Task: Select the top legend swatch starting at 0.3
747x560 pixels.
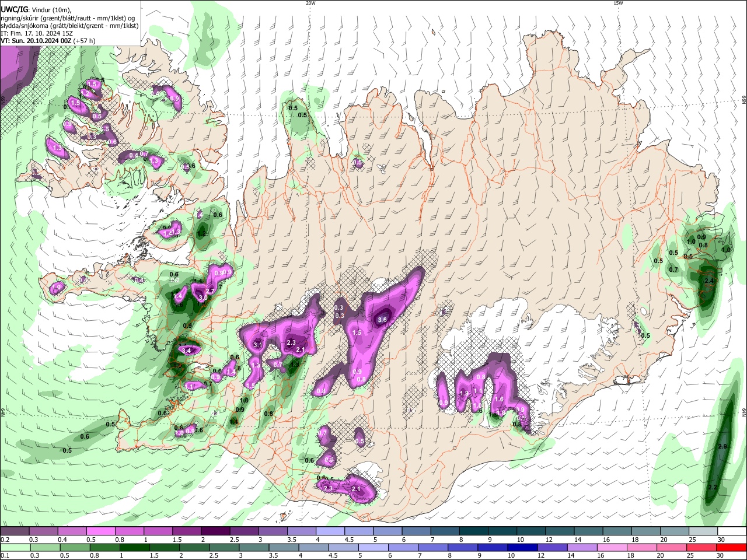Action: 44,531
